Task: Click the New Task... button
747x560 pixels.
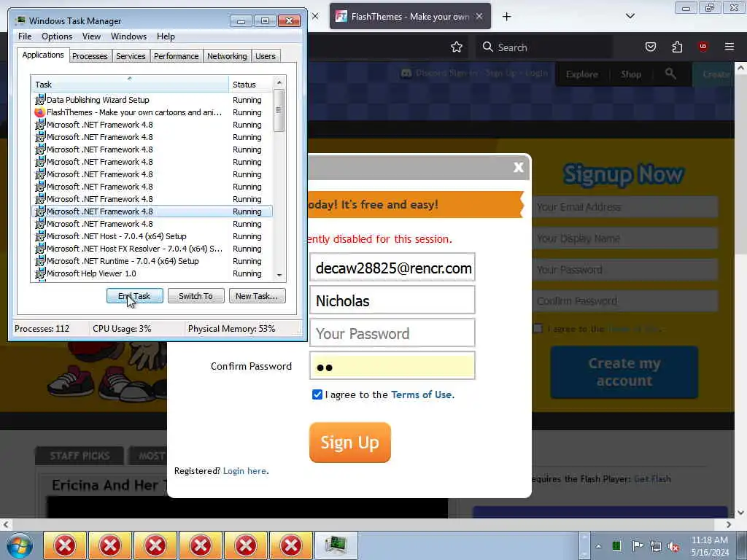Action: pos(257,296)
